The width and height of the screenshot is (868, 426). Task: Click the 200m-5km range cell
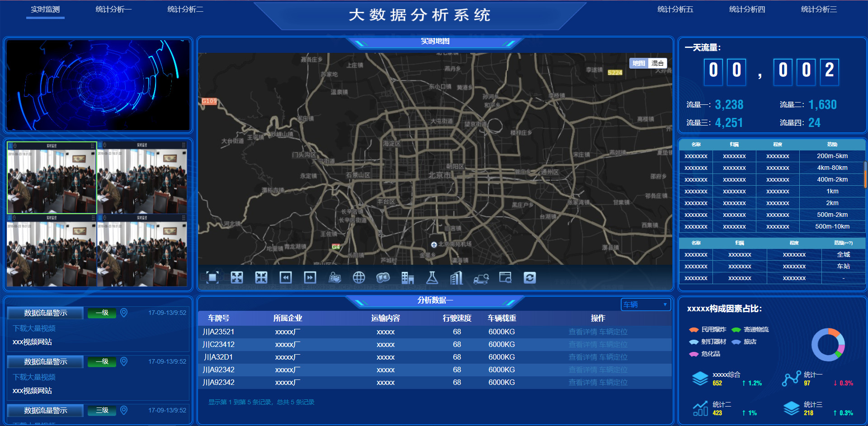pos(832,156)
